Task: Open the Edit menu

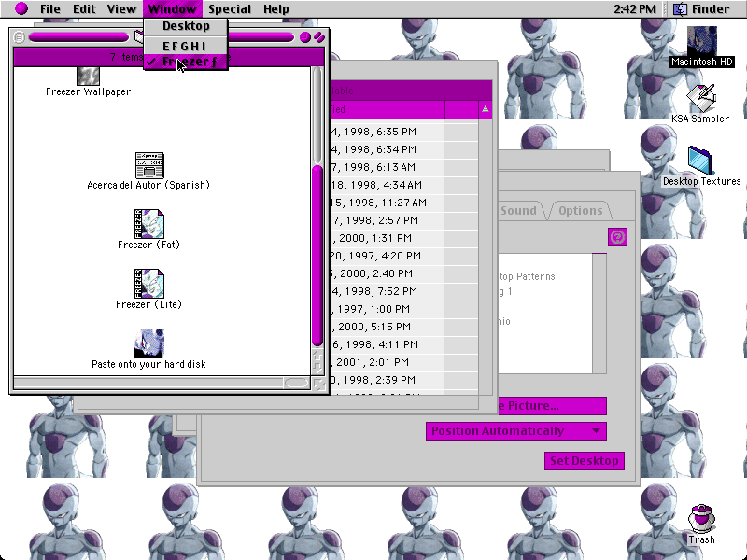Action: pos(84,9)
